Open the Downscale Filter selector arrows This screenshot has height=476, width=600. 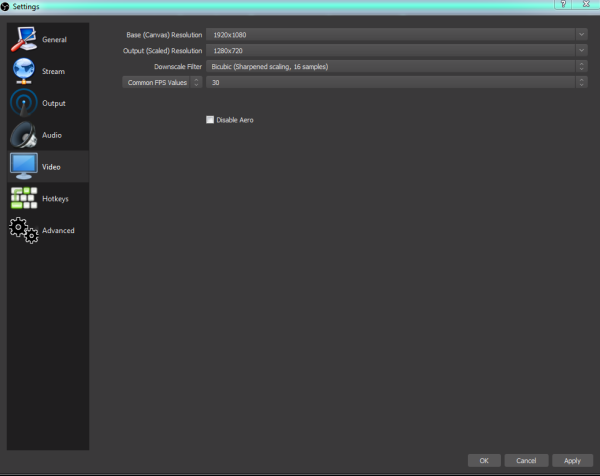[x=581, y=67]
